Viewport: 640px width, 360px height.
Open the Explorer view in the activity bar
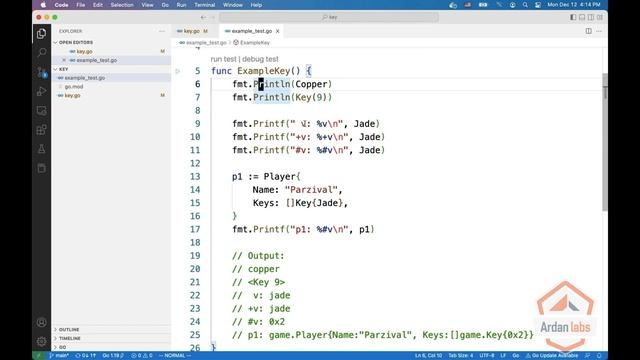click(x=41, y=33)
